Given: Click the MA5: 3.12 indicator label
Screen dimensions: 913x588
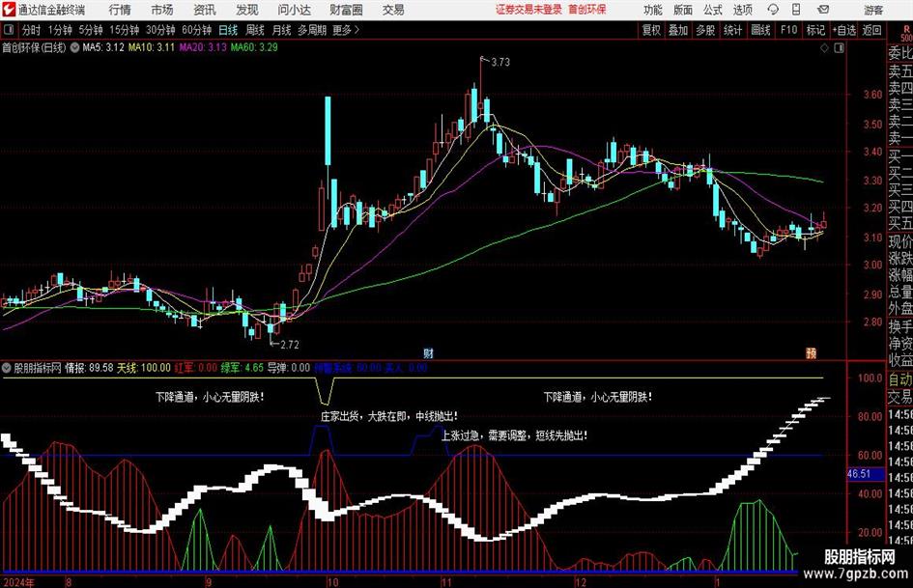Looking at the screenshot, I should 103,47.
